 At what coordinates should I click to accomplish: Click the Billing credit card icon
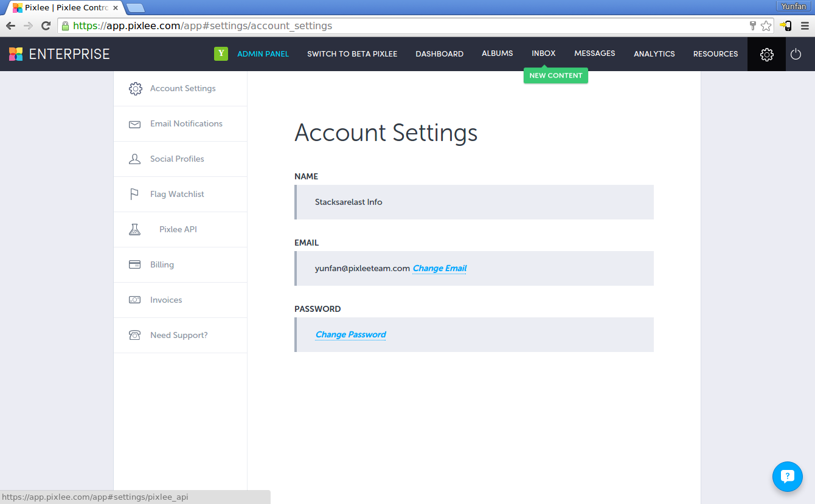coord(135,265)
